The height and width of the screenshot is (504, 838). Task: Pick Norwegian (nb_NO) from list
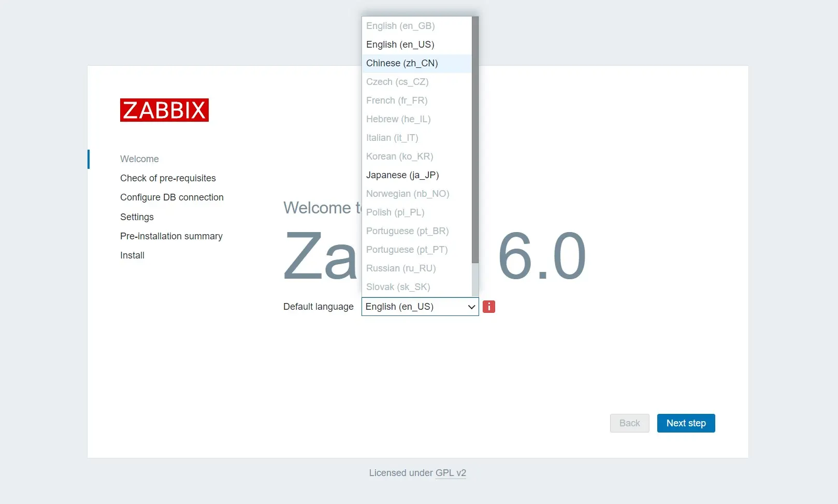[x=417, y=194]
